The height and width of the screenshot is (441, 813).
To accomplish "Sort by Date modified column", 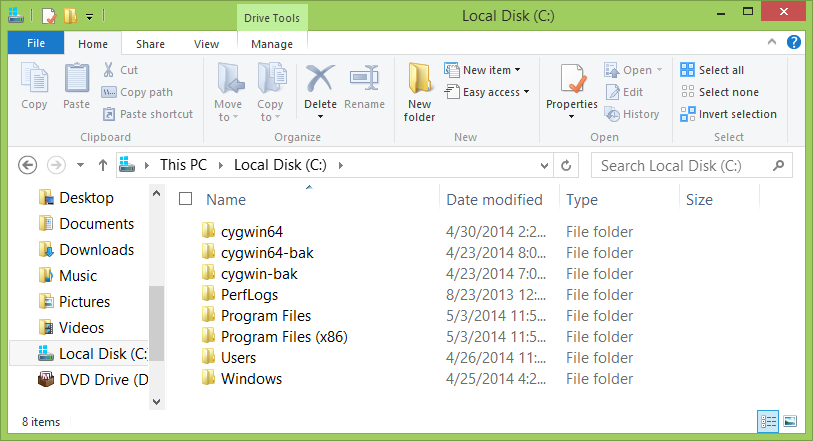I will pyautogui.click(x=494, y=200).
